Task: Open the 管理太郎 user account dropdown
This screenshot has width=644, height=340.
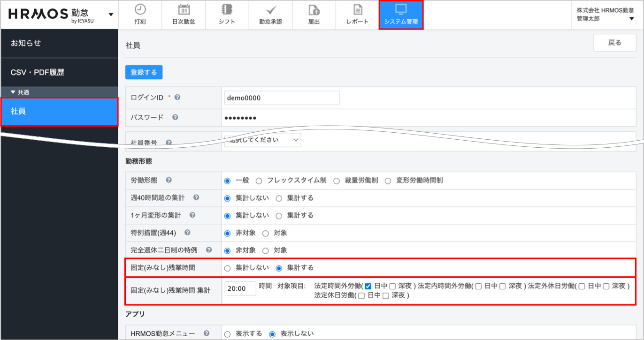Action: coord(631,19)
